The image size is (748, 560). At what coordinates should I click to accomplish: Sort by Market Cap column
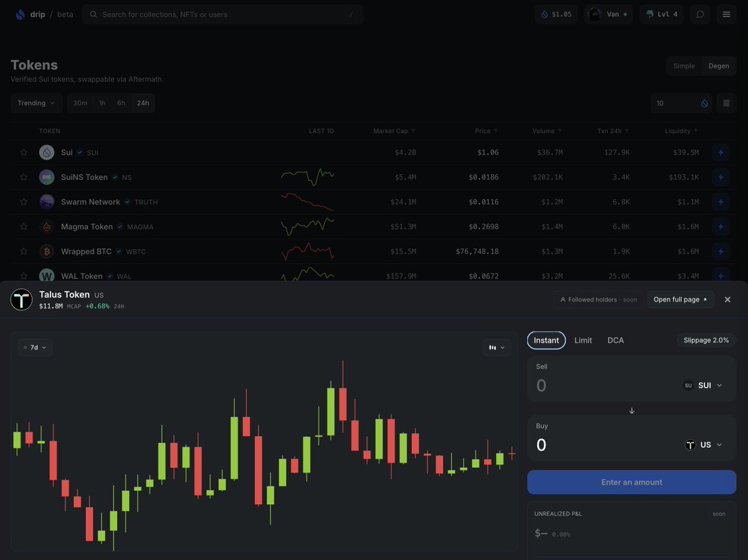point(394,131)
